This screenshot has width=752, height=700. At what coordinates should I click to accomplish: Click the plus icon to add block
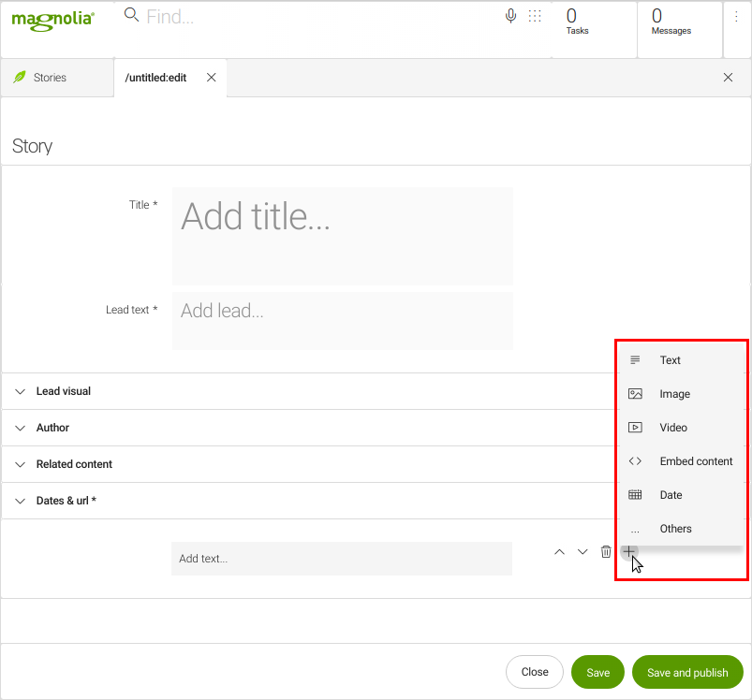point(629,551)
